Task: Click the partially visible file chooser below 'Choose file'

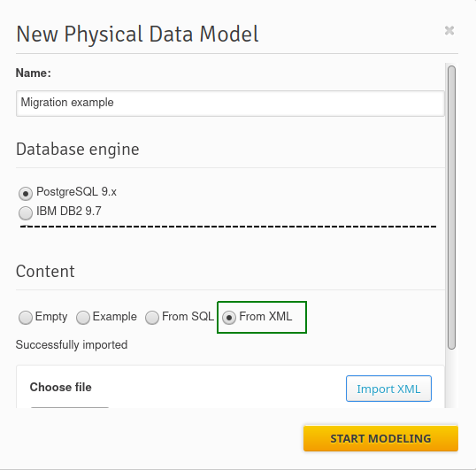Action: (70, 407)
